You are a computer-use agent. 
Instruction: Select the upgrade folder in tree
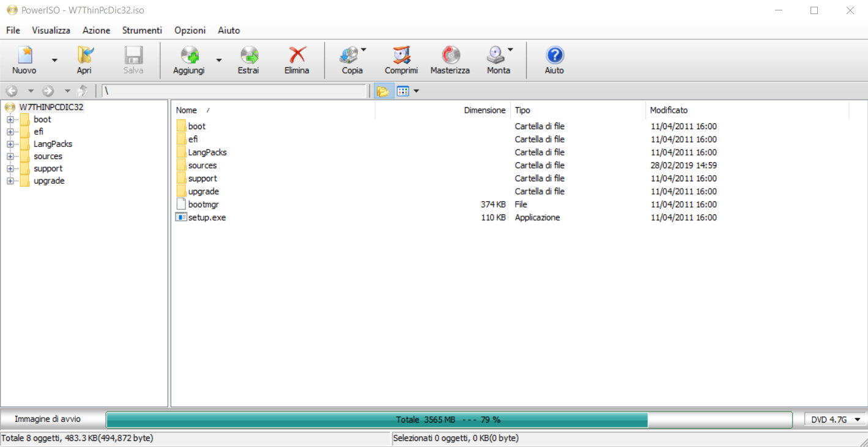click(49, 181)
